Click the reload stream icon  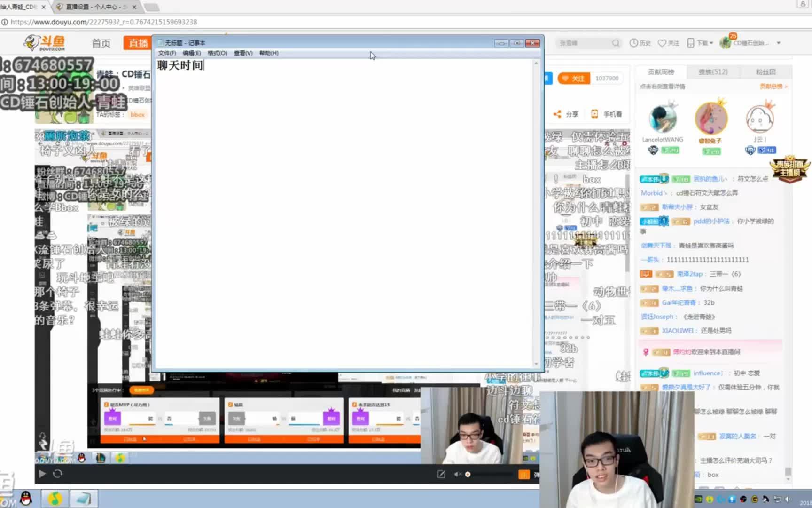pos(57,474)
